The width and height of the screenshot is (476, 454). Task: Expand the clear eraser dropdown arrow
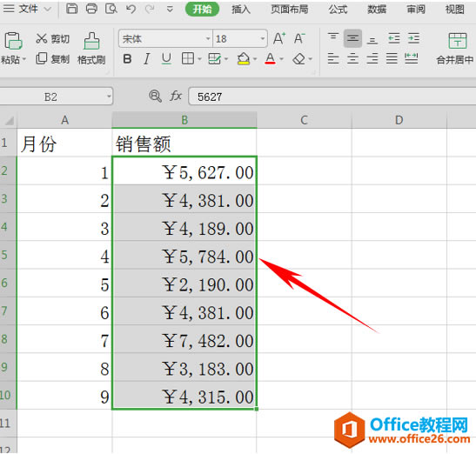pos(311,59)
